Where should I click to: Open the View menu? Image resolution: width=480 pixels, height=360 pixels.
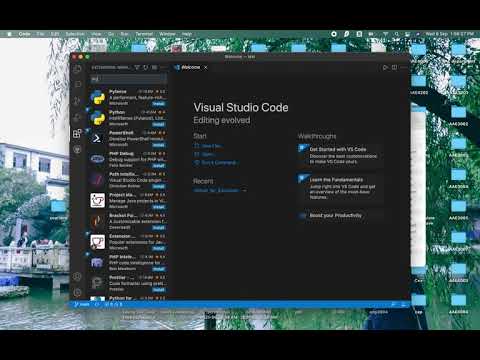pos(96,34)
